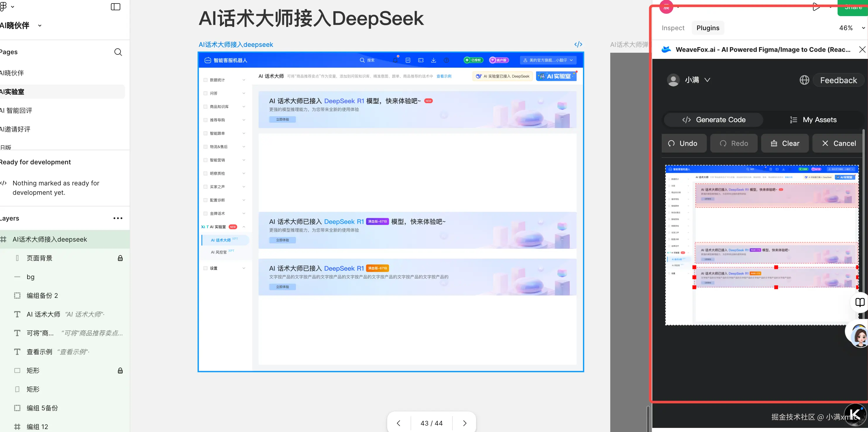This screenshot has height=432, width=868.
Task: Click the dev mode code icon above frame
Action: tap(578, 45)
